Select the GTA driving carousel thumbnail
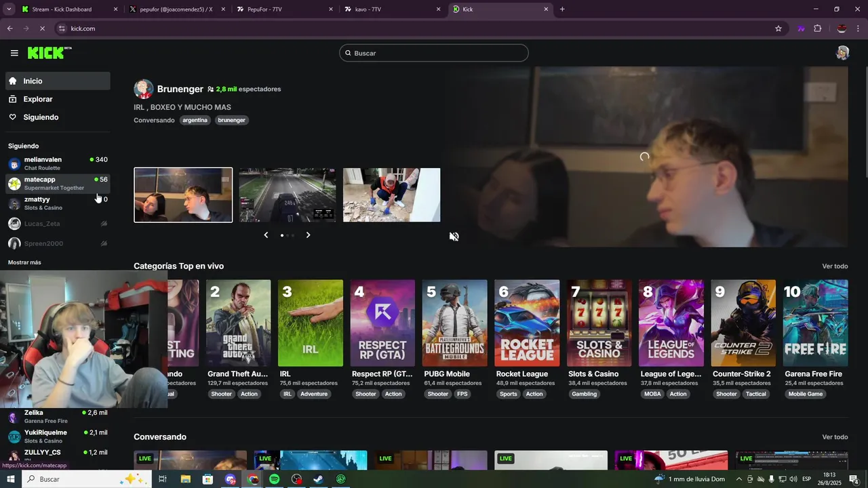 288,195
